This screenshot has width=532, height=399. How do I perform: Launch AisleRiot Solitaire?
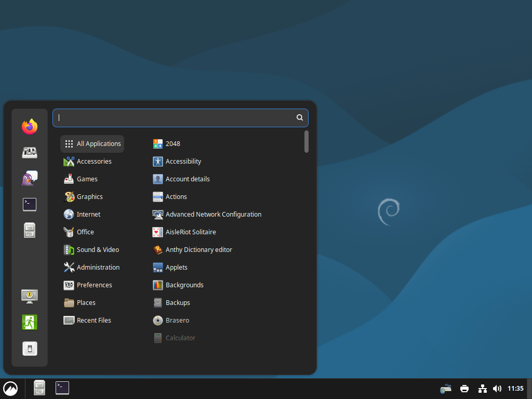[x=190, y=232]
